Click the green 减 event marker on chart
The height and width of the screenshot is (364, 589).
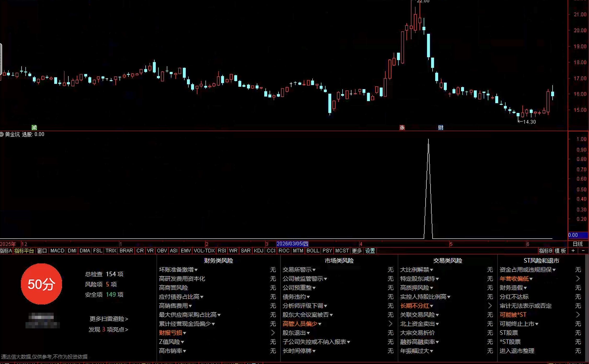pyautogui.click(x=34, y=127)
